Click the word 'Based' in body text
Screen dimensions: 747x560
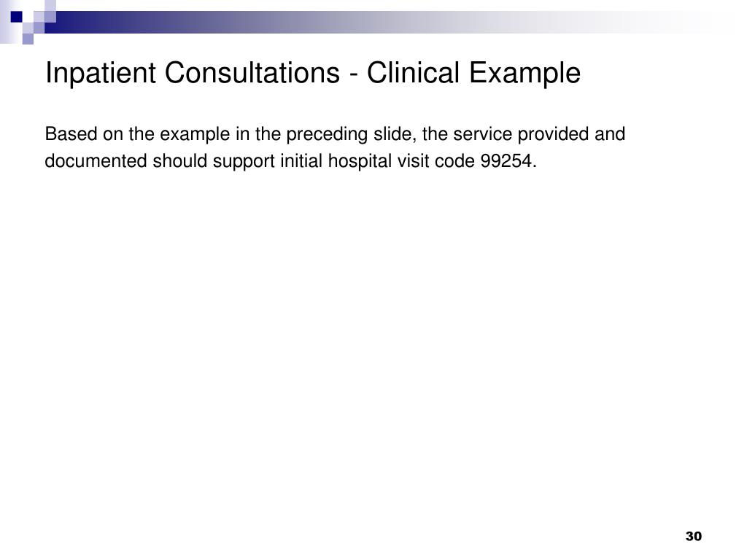pyautogui.click(x=71, y=134)
